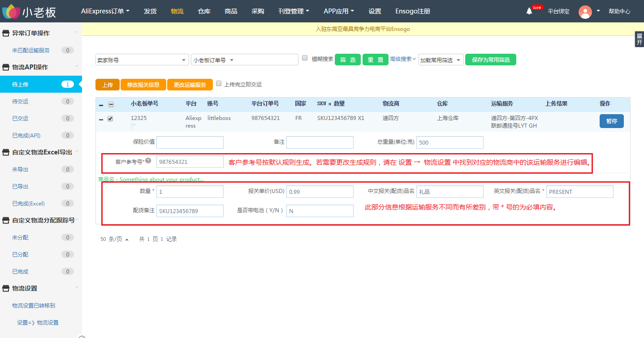This screenshot has height=338, width=644.
Task: Click the 保险价值 input field
Action: point(190,142)
